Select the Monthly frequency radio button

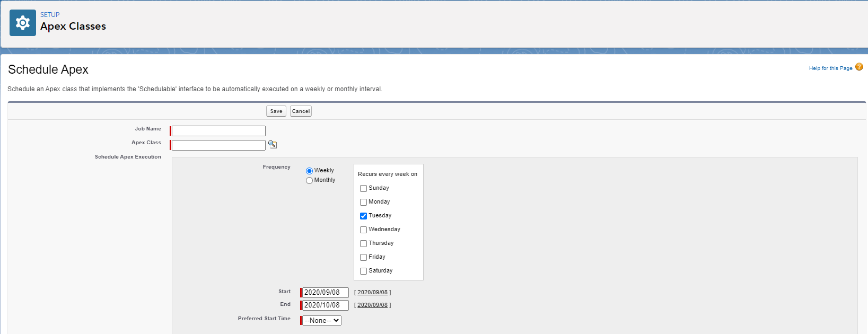click(309, 180)
